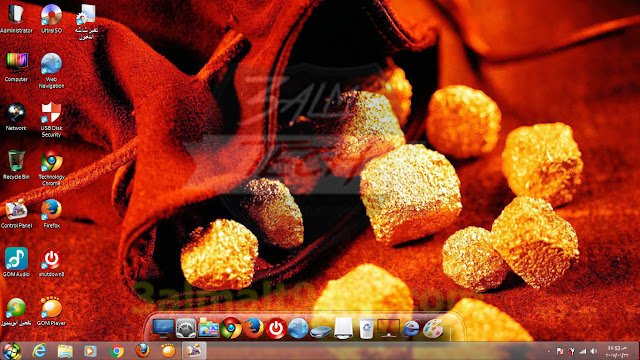Open the volume speaker tray icon

point(594,351)
